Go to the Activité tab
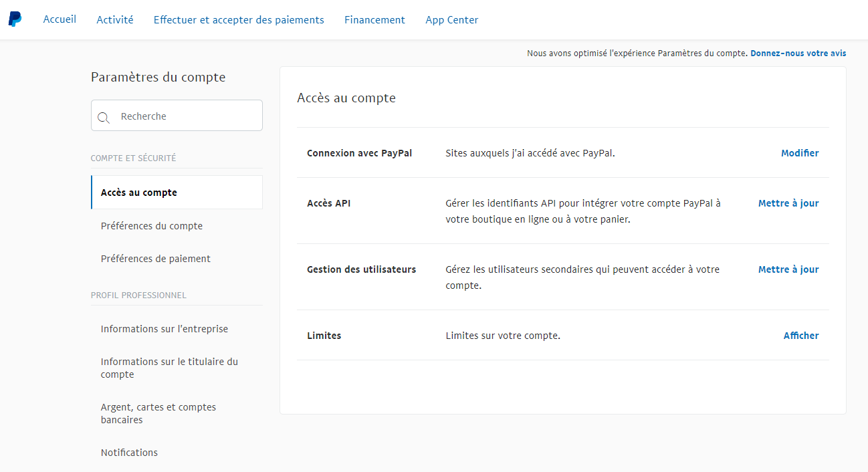The height and width of the screenshot is (472, 868). [x=115, y=20]
